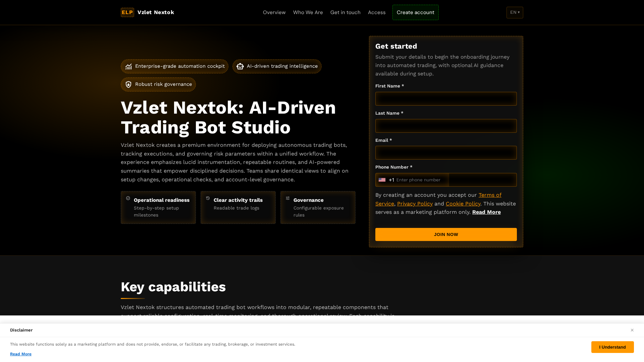Viewport: 644px width, 362px height.
Task: Click the US flag icon in phone field
Action: click(x=382, y=180)
